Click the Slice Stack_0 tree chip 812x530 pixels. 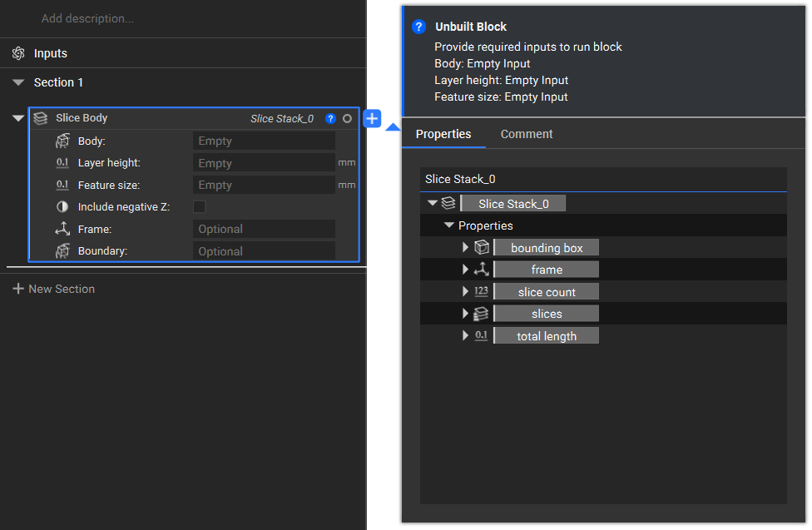[512, 204]
